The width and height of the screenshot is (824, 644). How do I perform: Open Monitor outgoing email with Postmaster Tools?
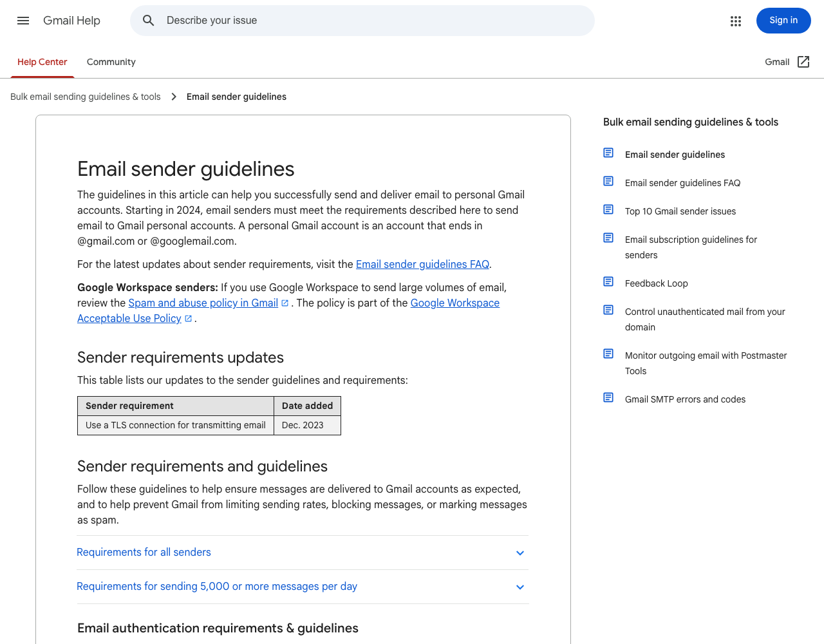[706, 363]
